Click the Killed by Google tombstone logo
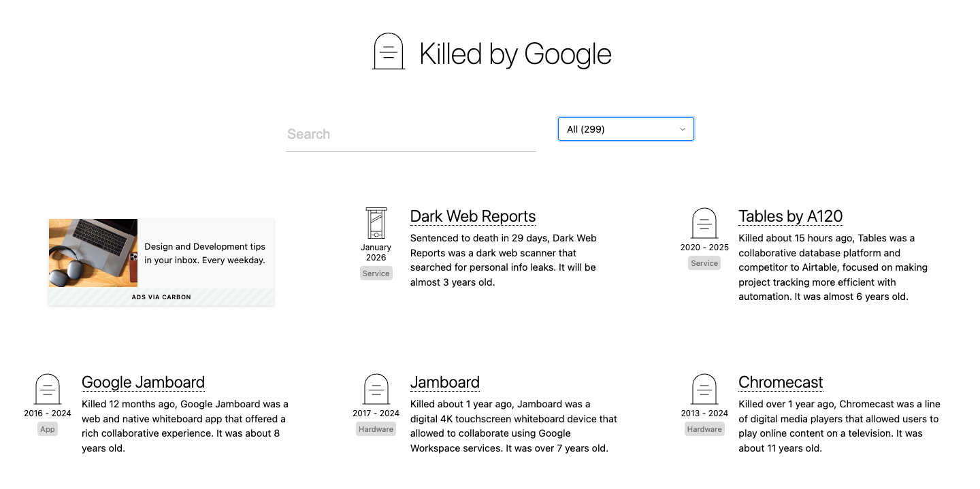 click(387, 50)
